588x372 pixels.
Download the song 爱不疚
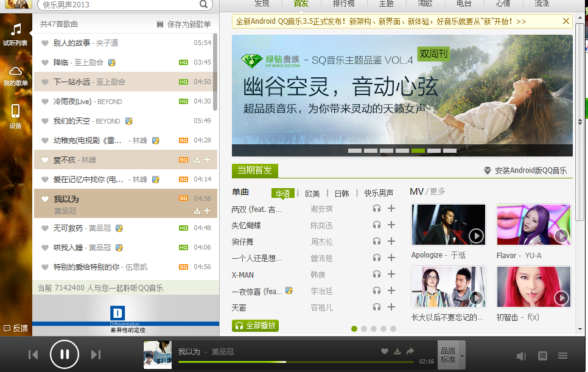coord(197,160)
